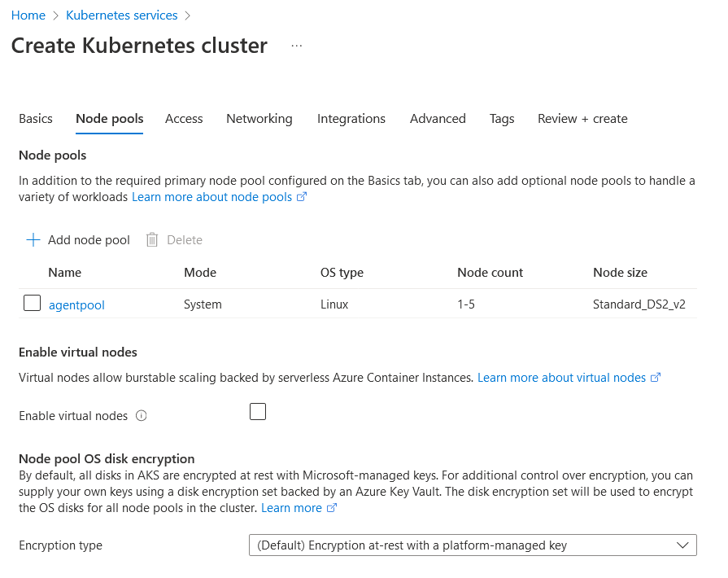
Task: Open the ellipsis menu next to page title
Action: pyautogui.click(x=296, y=46)
